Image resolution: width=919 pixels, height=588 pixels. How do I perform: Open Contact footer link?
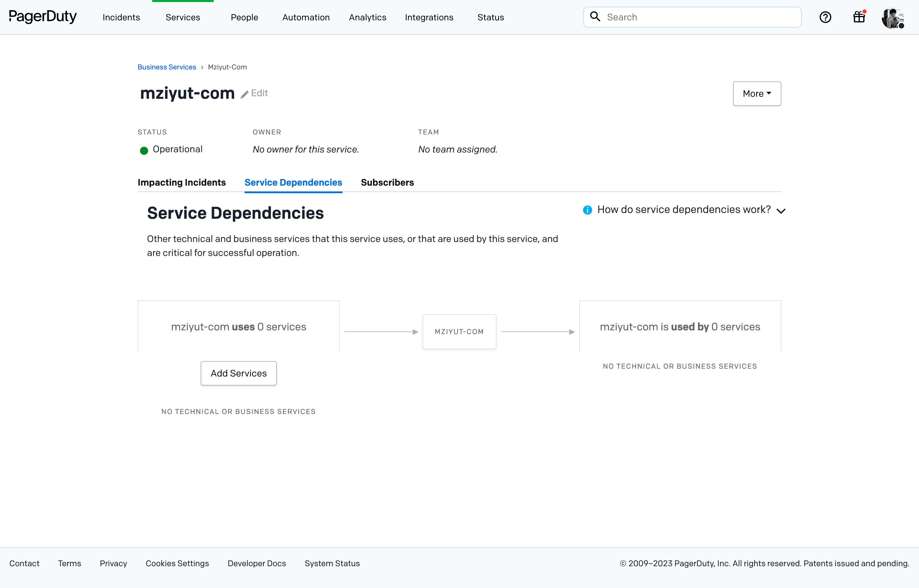(x=24, y=563)
